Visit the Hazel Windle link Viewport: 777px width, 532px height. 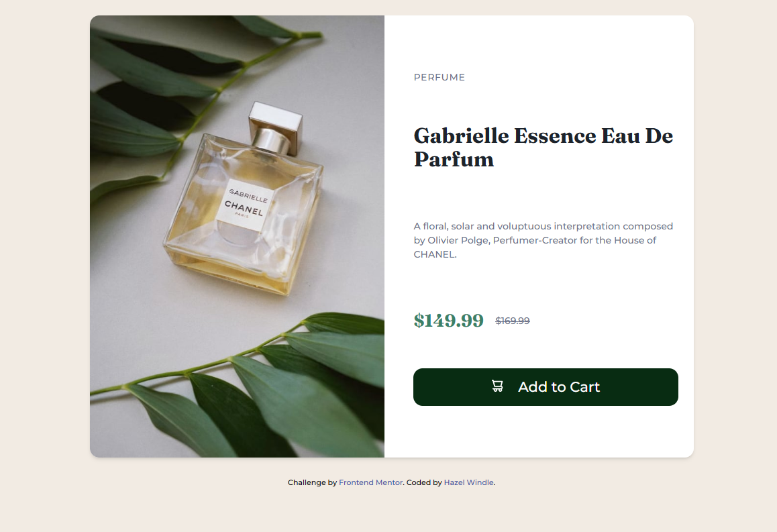(468, 482)
